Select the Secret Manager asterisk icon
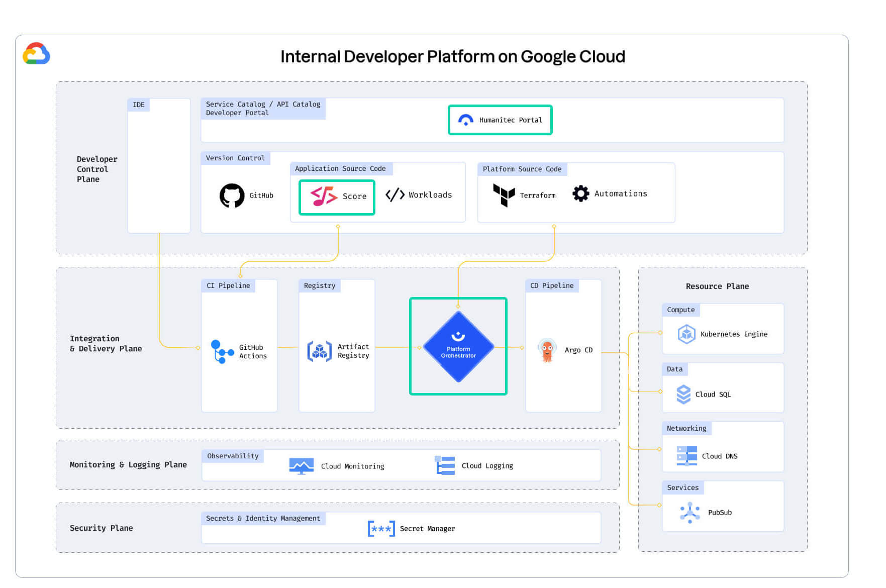The image size is (886, 588). (381, 529)
